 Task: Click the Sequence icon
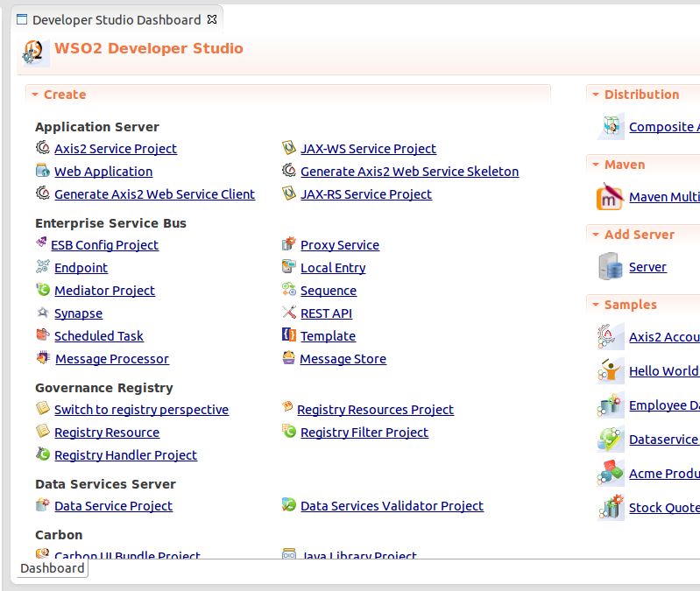point(289,289)
